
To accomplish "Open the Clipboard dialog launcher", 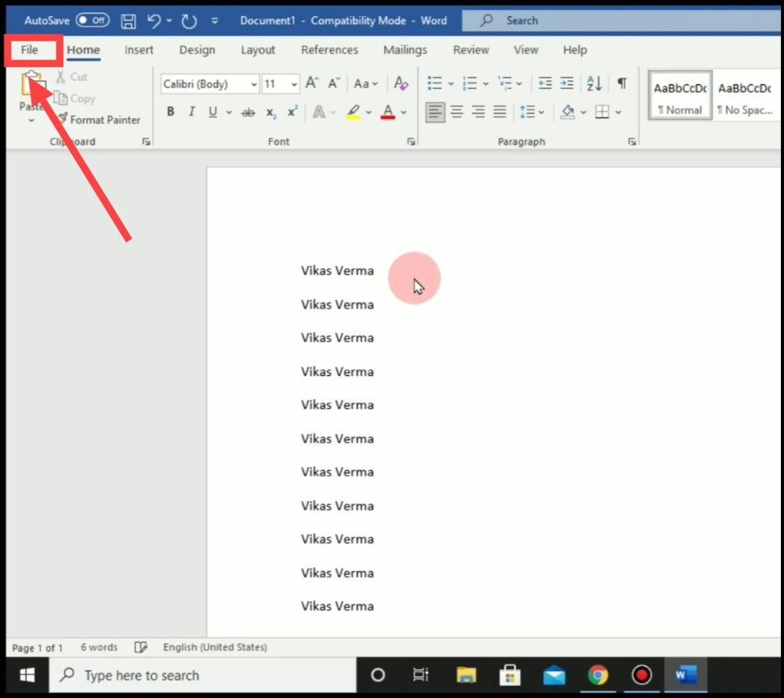I will click(146, 142).
